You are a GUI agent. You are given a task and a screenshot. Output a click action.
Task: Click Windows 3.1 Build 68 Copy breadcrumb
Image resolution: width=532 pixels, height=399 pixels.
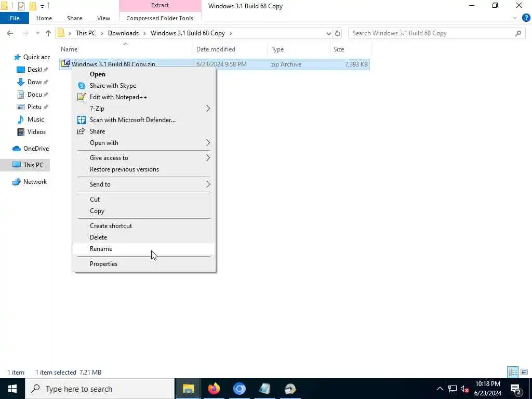(x=188, y=33)
